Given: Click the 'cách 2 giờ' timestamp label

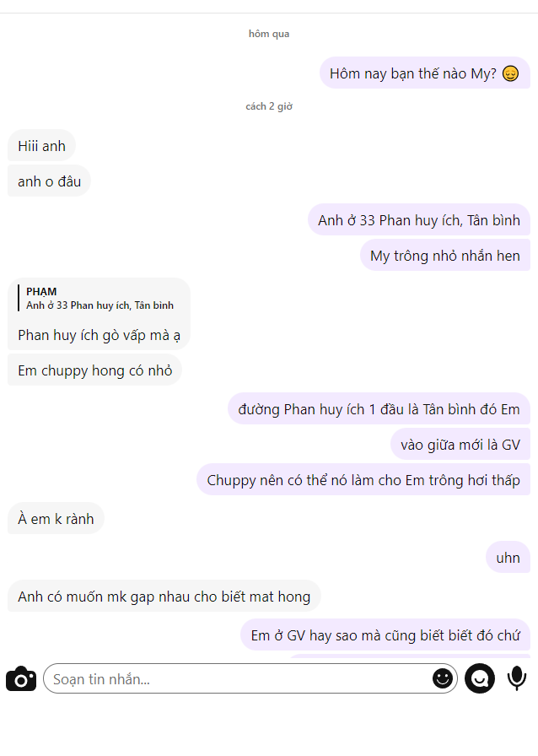Looking at the screenshot, I should pos(269,106).
